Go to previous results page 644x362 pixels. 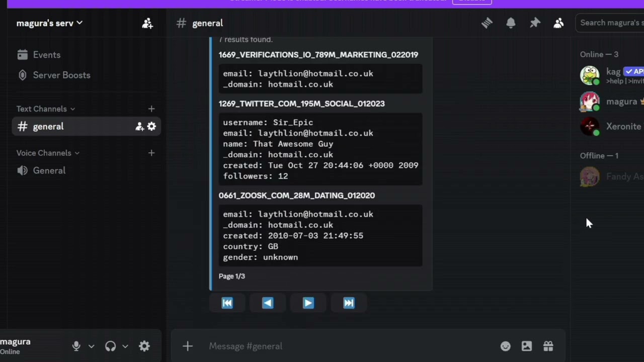point(268,303)
